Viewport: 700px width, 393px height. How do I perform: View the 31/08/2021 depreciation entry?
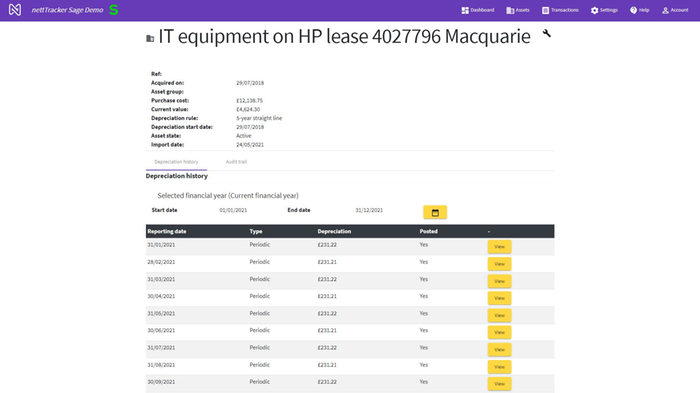(499, 367)
